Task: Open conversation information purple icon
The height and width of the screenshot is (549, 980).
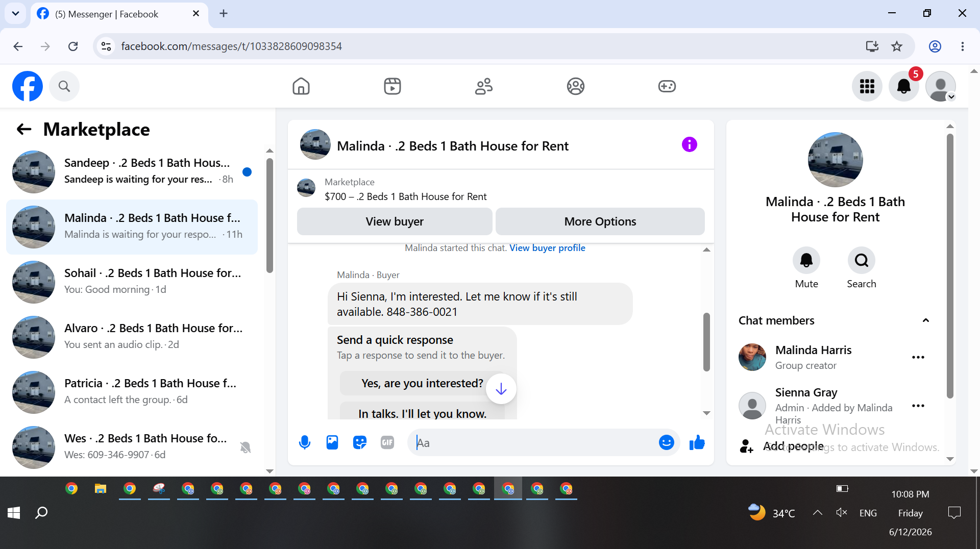Action: (x=689, y=145)
